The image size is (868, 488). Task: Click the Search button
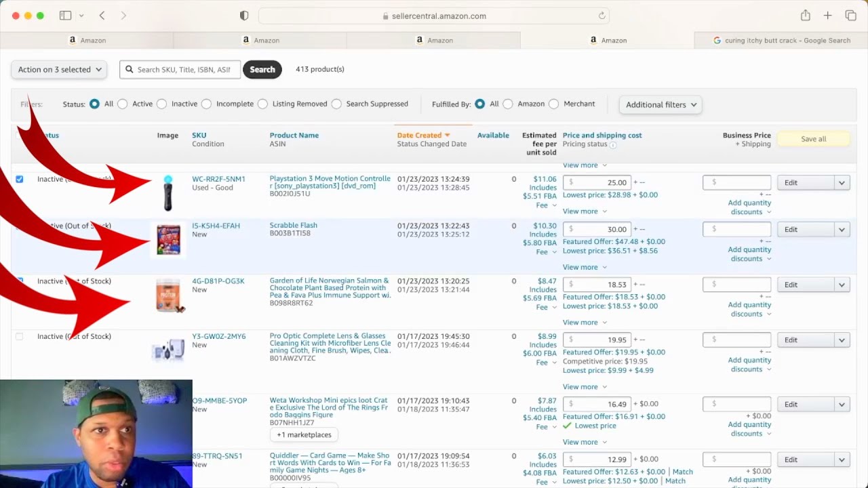coord(262,69)
